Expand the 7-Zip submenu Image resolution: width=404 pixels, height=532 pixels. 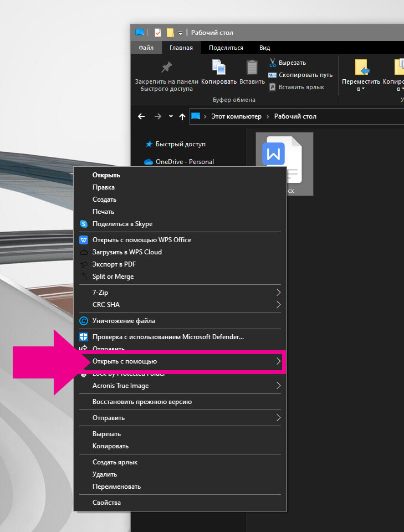tap(278, 293)
